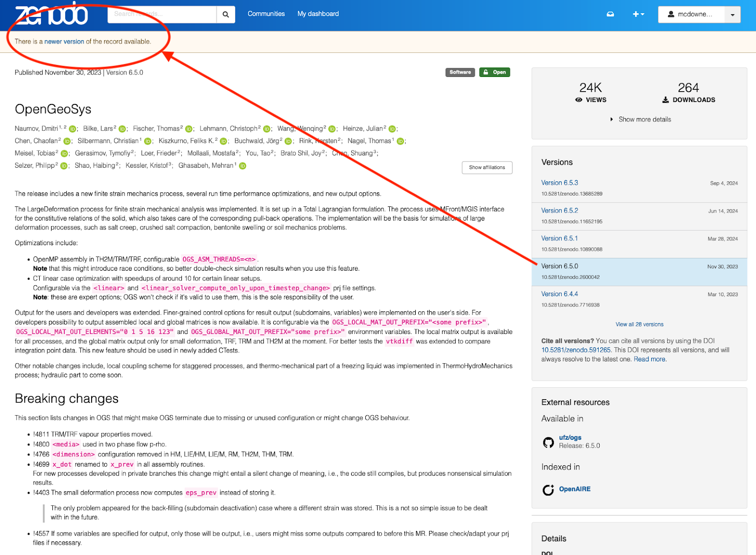Click author name Gerasimov, Tymofiy

[103, 154]
